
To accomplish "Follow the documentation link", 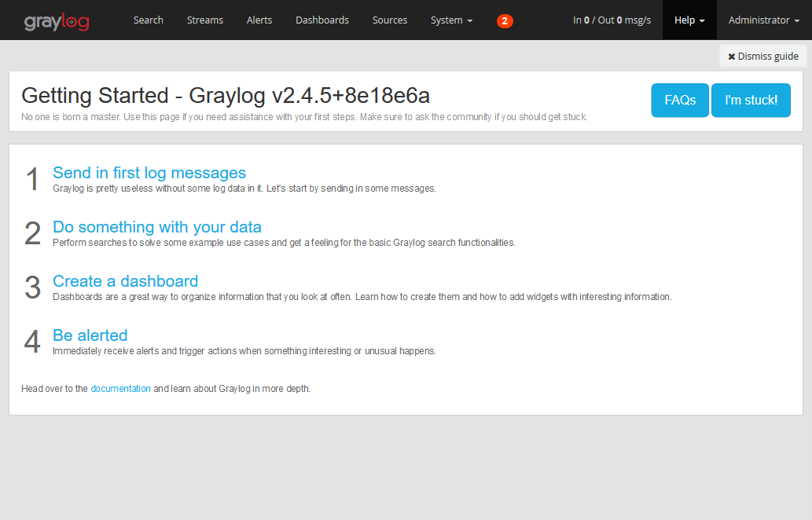I will point(121,389).
